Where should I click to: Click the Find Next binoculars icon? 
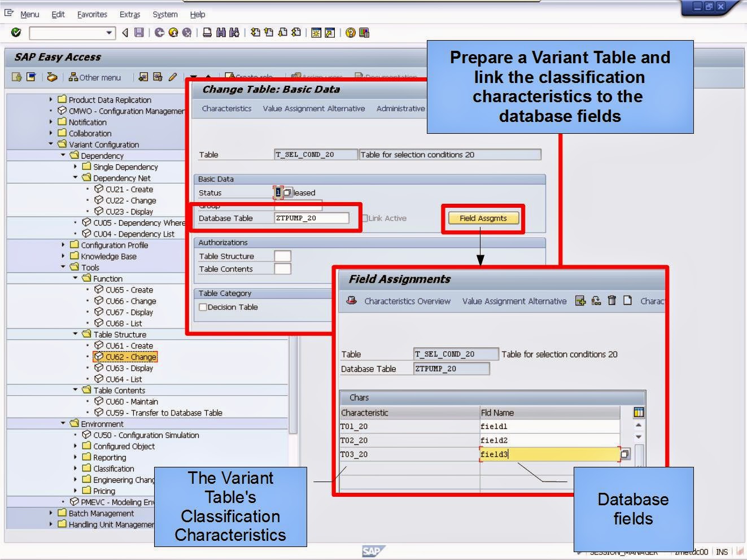[234, 33]
